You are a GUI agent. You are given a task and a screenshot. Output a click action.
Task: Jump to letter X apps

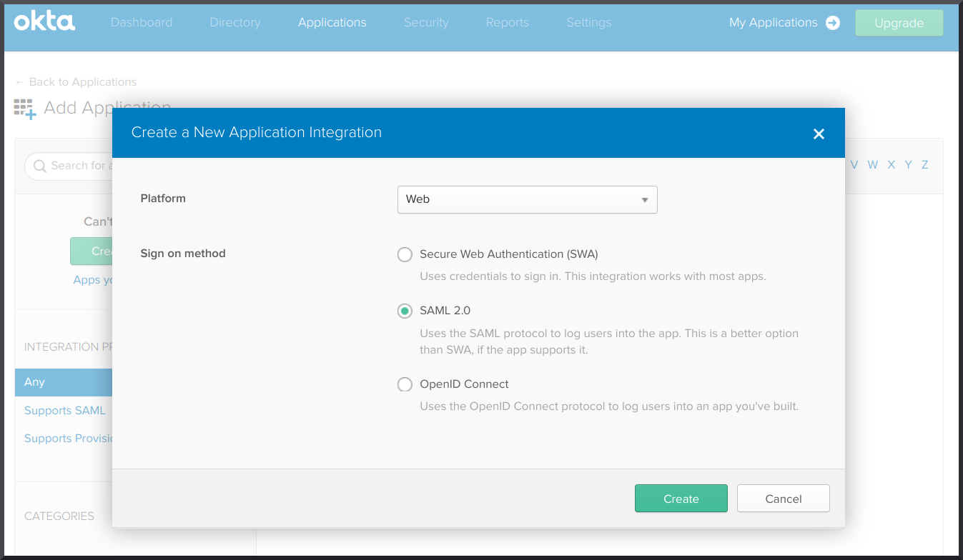coord(892,165)
